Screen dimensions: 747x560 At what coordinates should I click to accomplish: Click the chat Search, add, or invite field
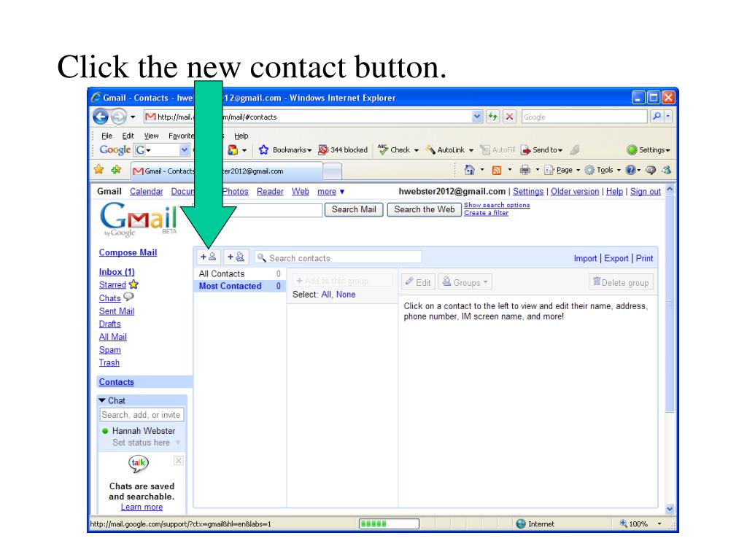coord(142,415)
